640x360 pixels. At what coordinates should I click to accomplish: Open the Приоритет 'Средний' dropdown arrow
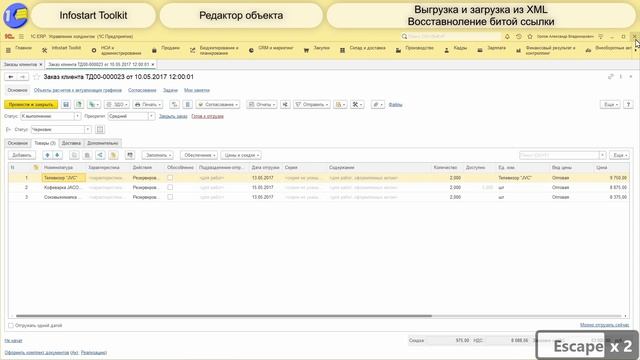[x=151, y=116]
